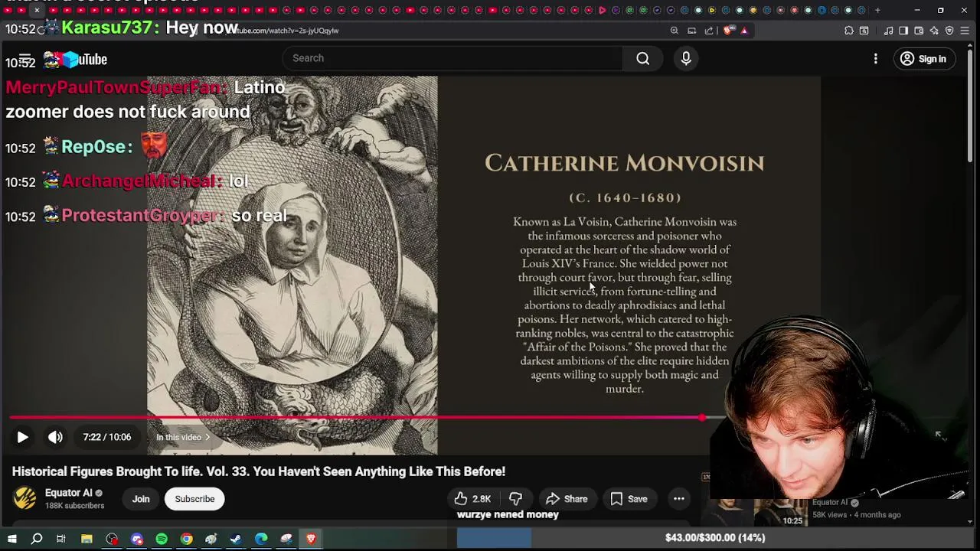Viewport: 980px width, 551px height.
Task: Open the Brave Shields lion icon
Action: click(x=727, y=31)
